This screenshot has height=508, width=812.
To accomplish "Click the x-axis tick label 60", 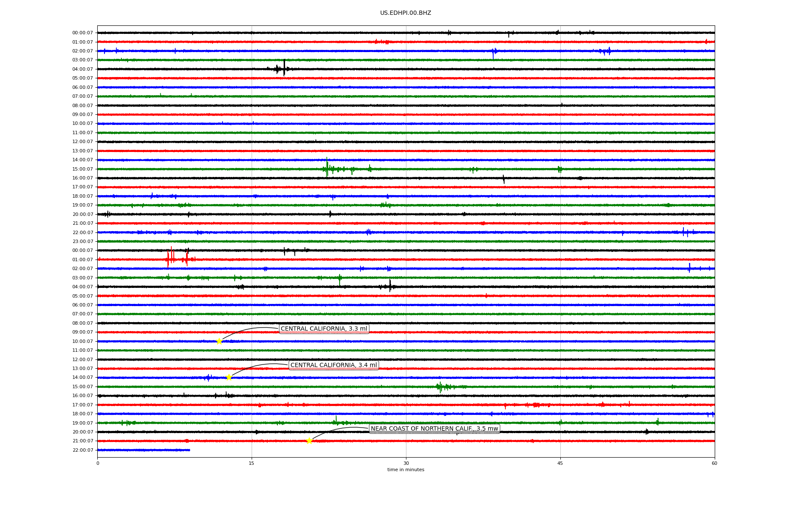I will pyautogui.click(x=714, y=463).
